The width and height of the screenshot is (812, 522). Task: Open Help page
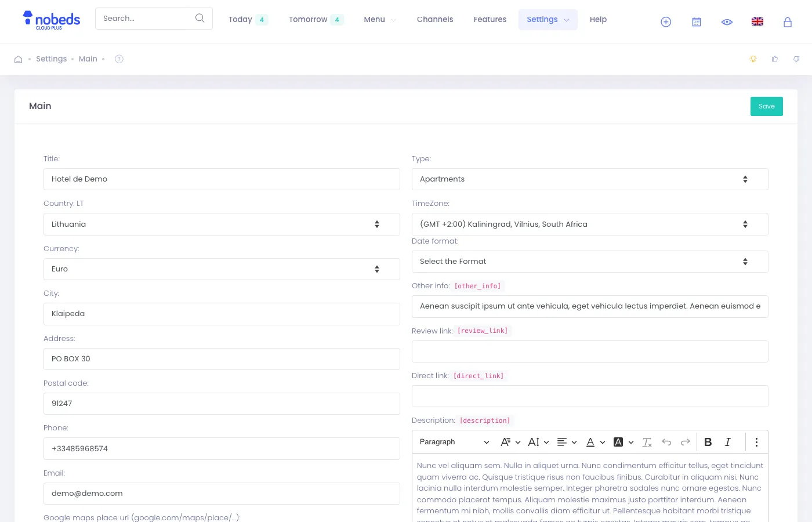pos(598,20)
